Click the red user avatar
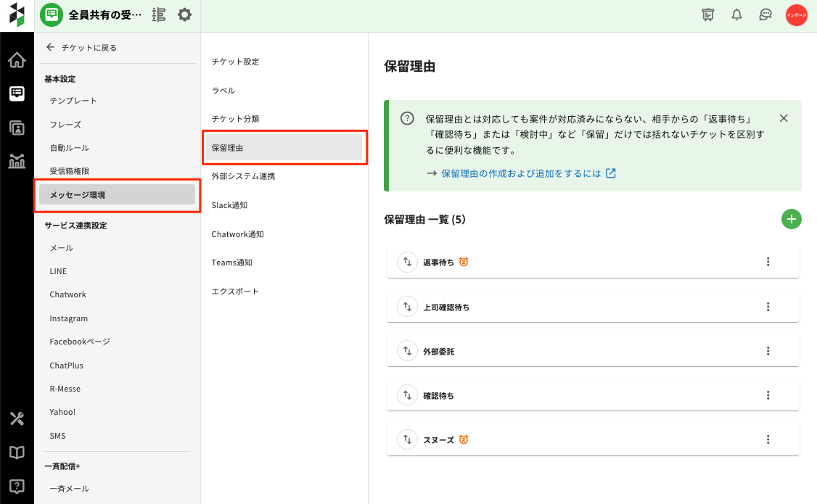Viewport: 817px width, 504px height. tap(796, 15)
